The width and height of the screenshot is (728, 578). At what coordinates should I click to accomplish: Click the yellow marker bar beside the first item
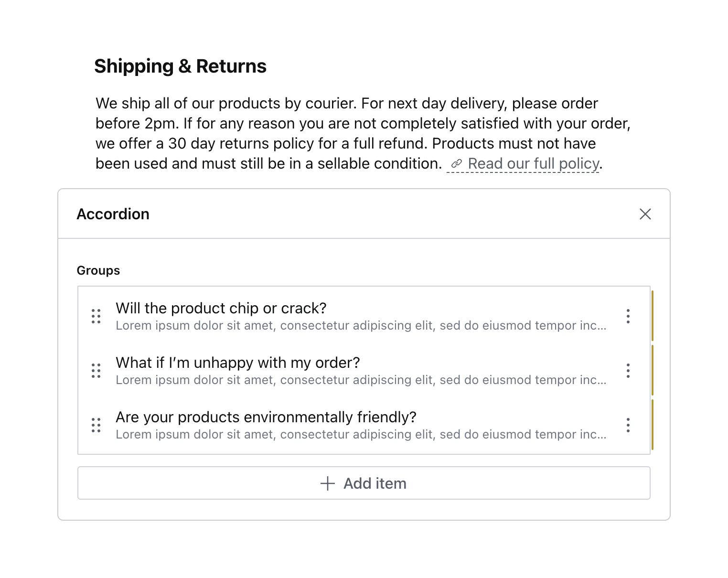[652, 315]
